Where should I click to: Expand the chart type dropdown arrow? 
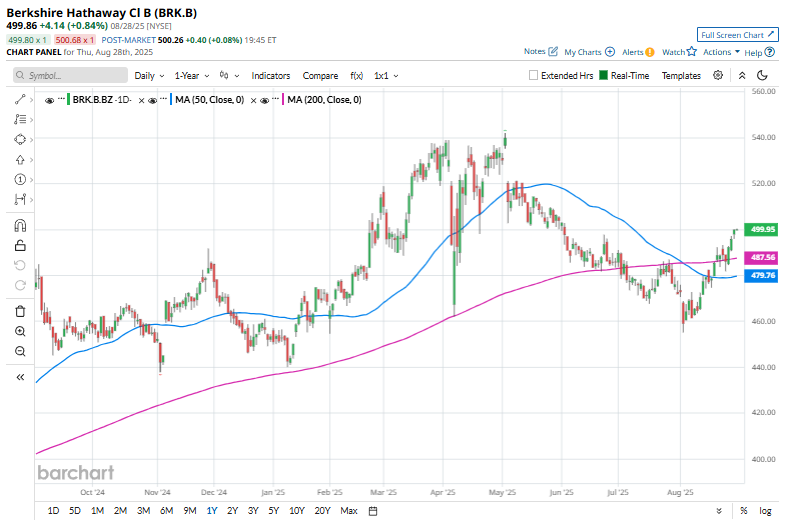237,76
